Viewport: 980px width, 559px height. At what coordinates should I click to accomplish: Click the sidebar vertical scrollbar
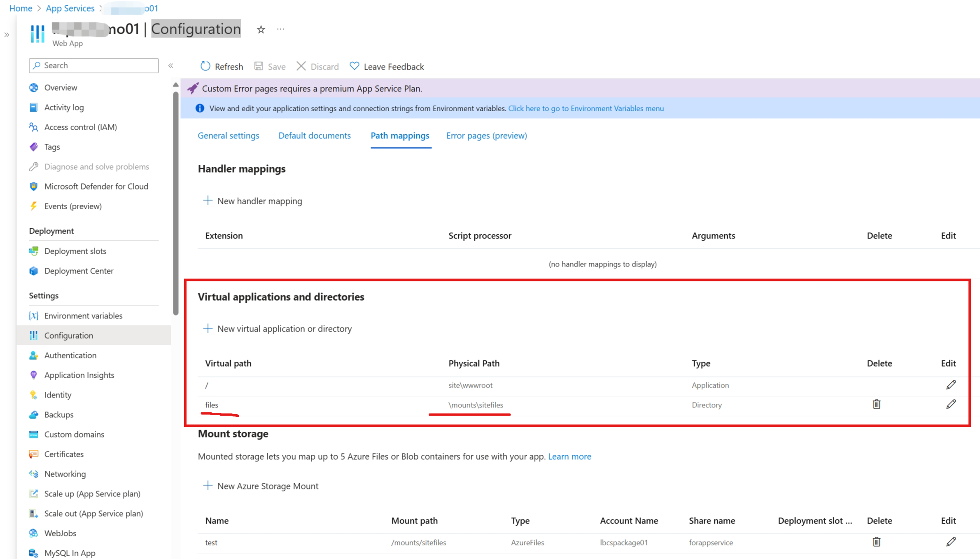tap(176, 202)
